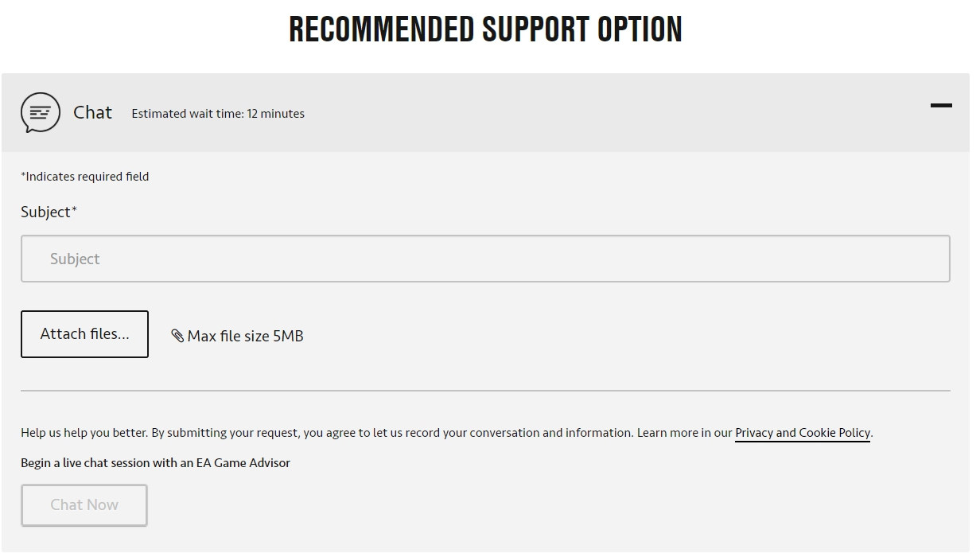Click the Recommended Support Option heading
980x557 pixels.
[x=485, y=29]
